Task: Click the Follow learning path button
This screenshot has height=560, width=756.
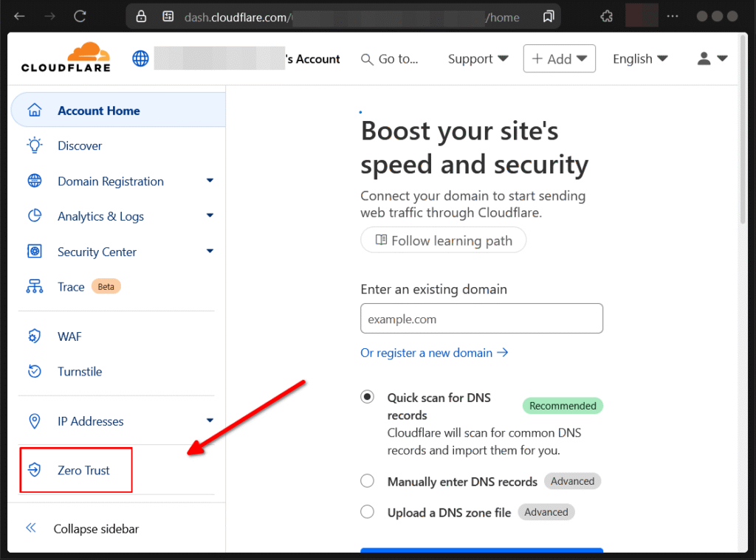Action: pos(443,240)
